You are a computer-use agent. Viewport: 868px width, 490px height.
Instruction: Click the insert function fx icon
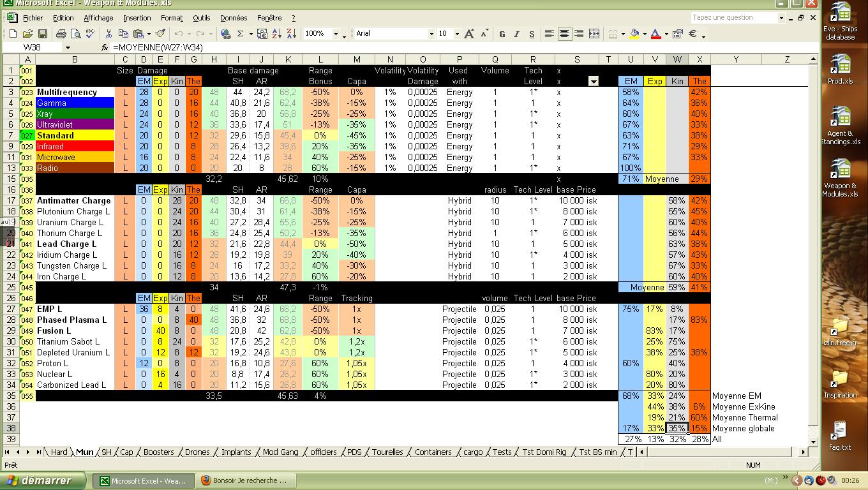(x=105, y=47)
